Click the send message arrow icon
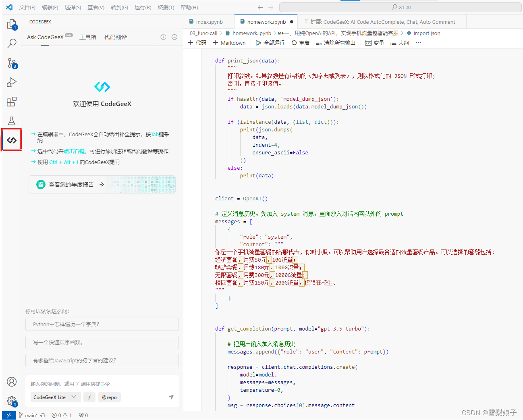 click(171, 397)
